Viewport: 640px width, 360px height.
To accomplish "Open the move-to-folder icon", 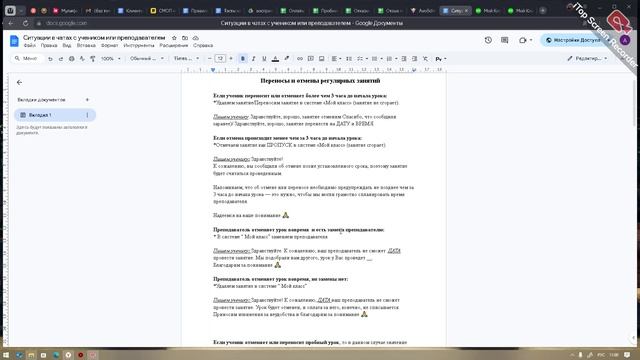I will point(185,38).
